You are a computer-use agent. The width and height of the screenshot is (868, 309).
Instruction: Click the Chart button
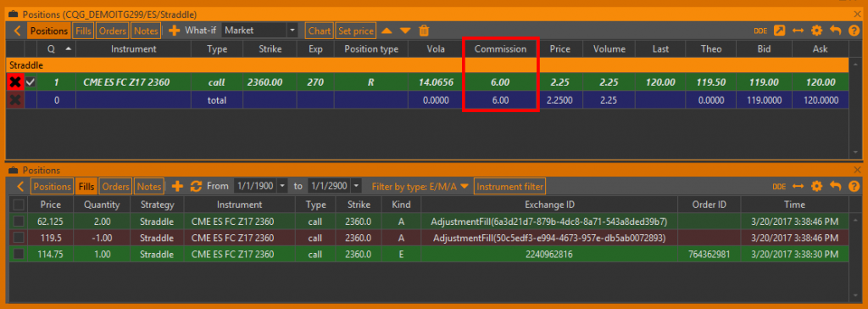320,31
